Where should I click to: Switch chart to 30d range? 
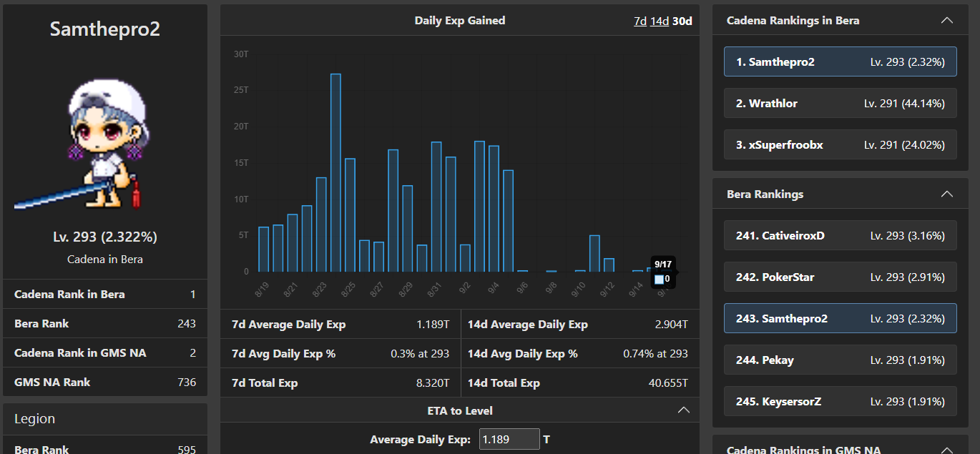coord(682,21)
